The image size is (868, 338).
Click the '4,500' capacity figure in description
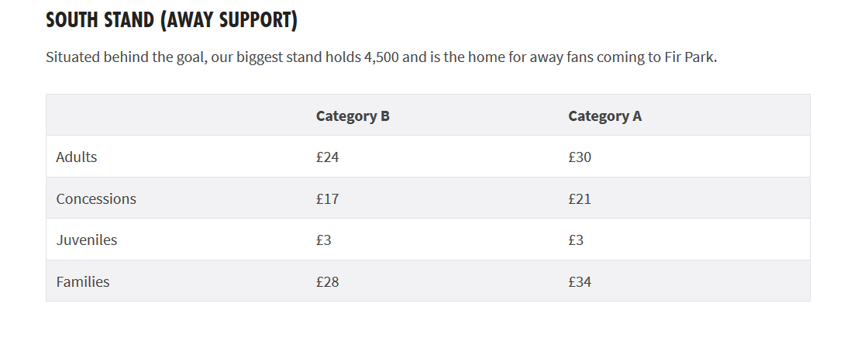(381, 57)
